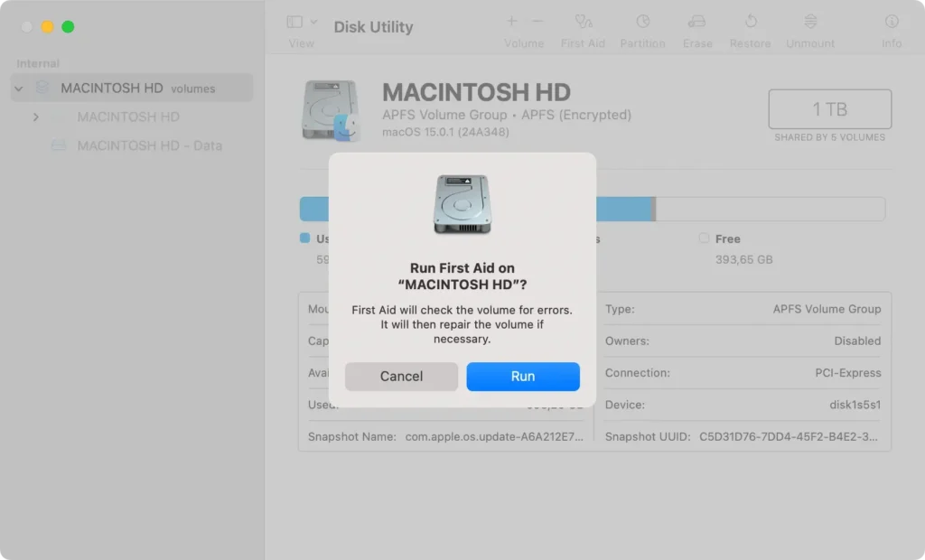Click the Volume toolbar label
This screenshot has width=925, height=560.
click(524, 43)
